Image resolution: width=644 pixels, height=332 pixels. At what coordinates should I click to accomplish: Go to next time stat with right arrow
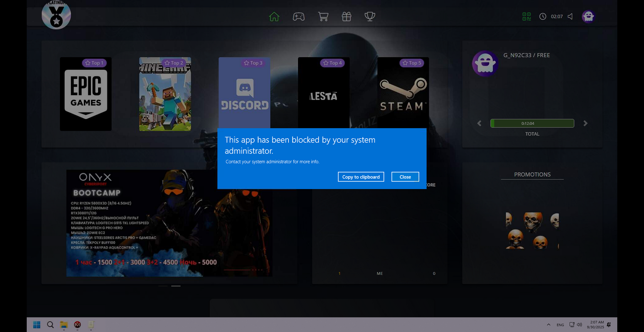(585, 123)
